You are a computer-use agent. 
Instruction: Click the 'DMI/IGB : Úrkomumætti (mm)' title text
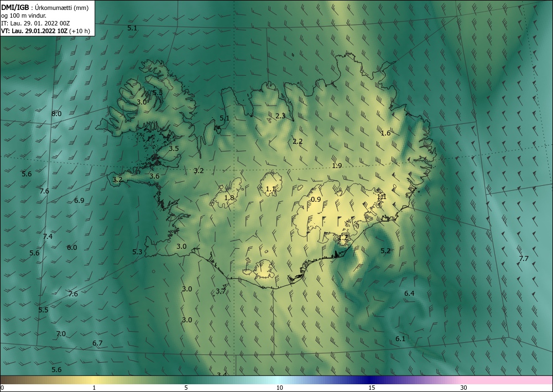coord(45,7)
